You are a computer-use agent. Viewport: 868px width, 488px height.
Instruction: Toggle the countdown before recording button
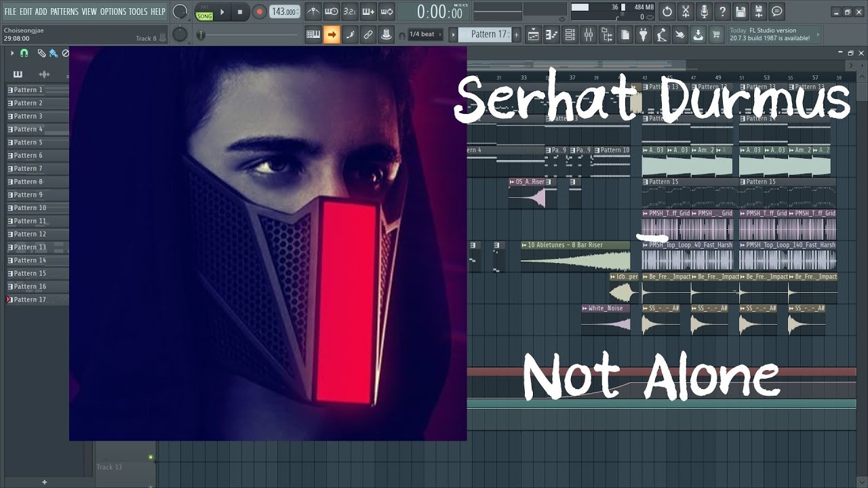[349, 12]
